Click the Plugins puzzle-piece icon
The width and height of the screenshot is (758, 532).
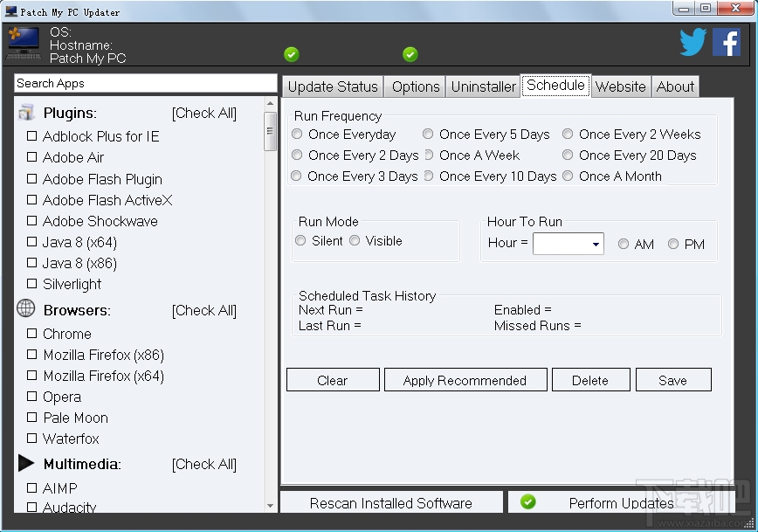(26, 112)
